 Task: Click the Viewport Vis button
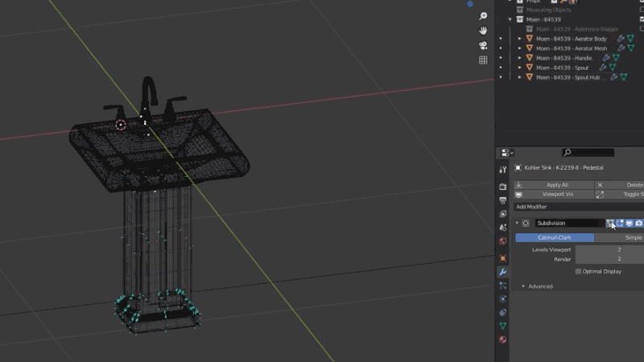[554, 194]
